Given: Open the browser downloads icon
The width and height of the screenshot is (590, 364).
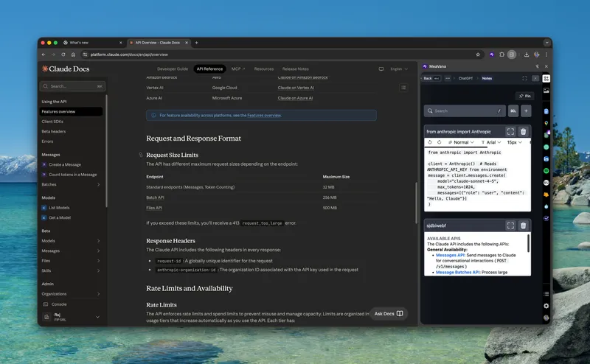Looking at the screenshot, I should coord(527,55).
